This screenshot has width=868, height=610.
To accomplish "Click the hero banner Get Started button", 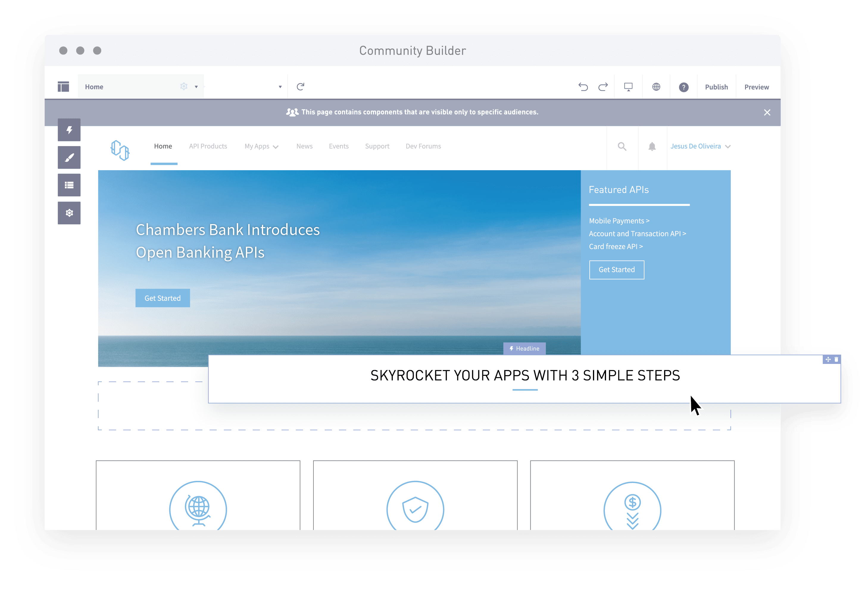I will pyautogui.click(x=163, y=298).
